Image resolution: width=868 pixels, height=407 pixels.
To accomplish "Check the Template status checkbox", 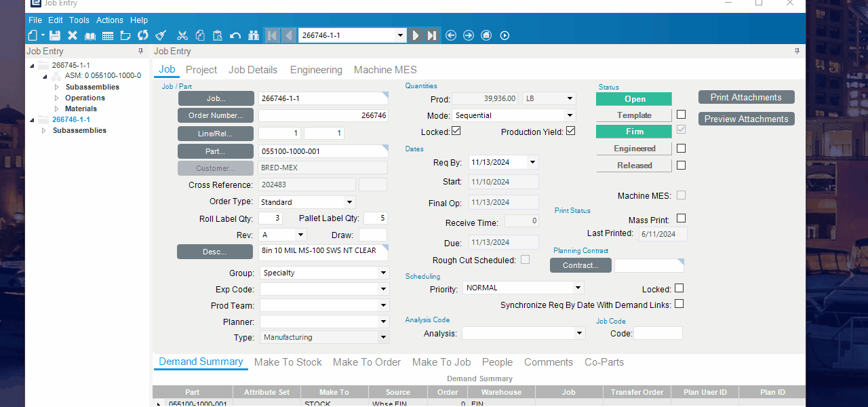I will point(682,115).
